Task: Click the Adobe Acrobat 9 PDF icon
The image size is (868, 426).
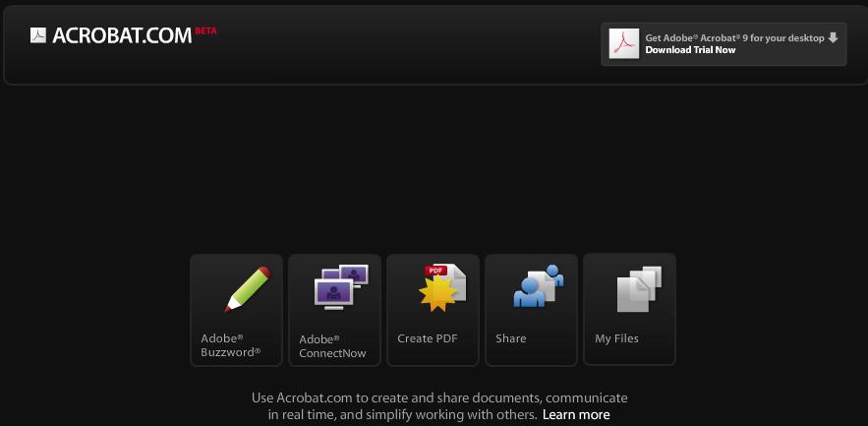Action: [624, 43]
